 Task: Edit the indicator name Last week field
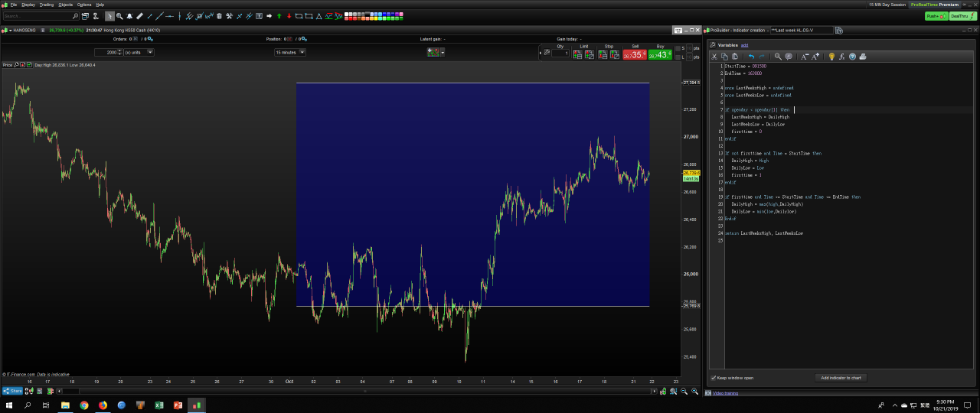click(802, 30)
